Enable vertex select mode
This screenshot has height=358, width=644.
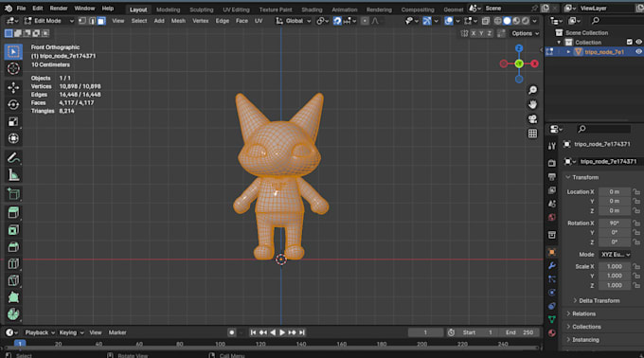coord(82,21)
